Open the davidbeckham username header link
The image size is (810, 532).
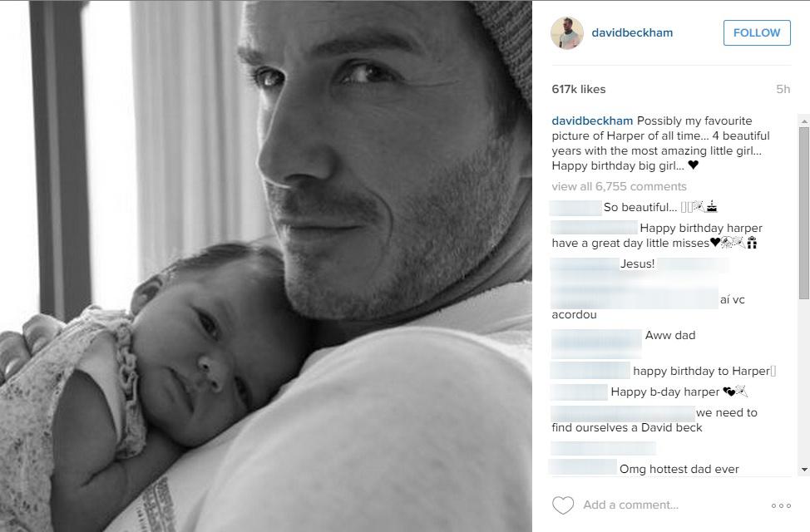click(x=632, y=33)
